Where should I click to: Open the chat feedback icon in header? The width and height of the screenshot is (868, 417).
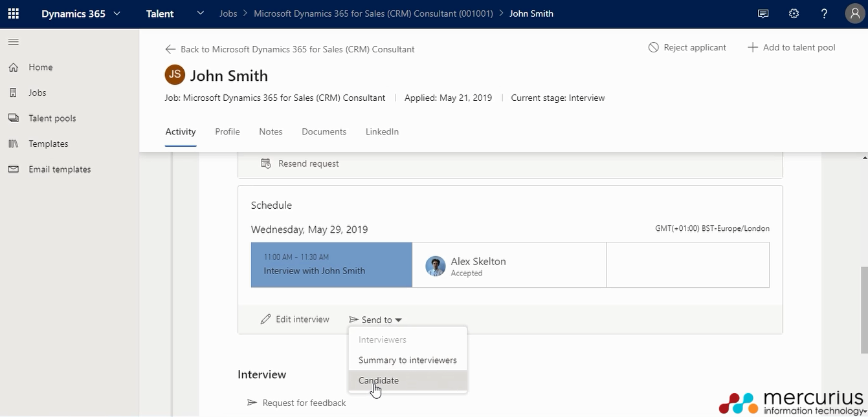click(763, 14)
